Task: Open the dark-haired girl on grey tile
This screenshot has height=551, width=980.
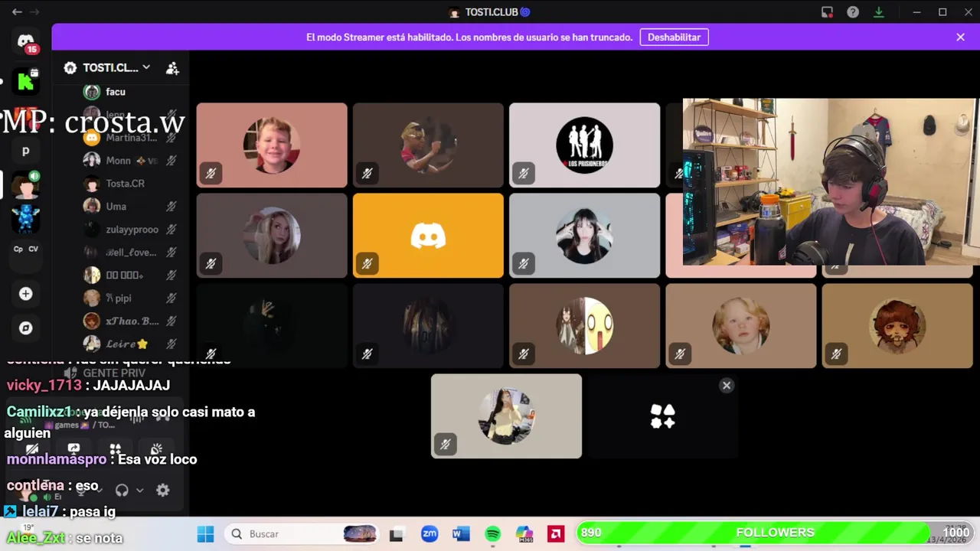Action: [584, 236]
